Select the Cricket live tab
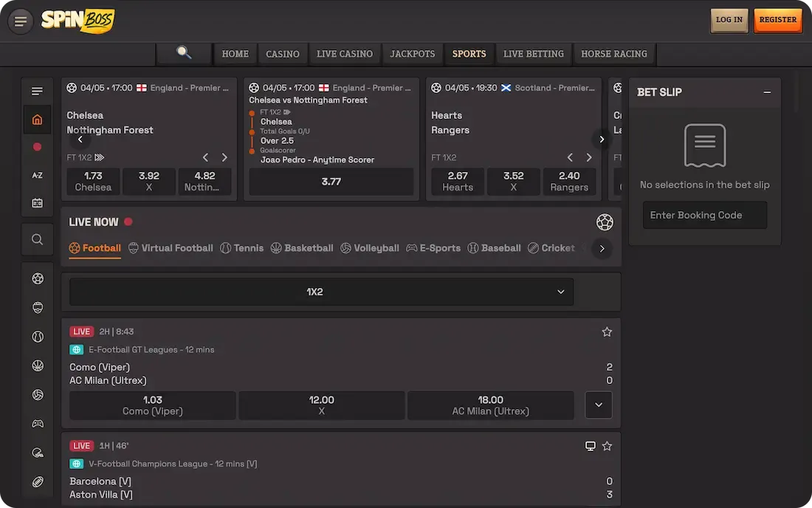The width and height of the screenshot is (812, 508). pyautogui.click(x=551, y=248)
